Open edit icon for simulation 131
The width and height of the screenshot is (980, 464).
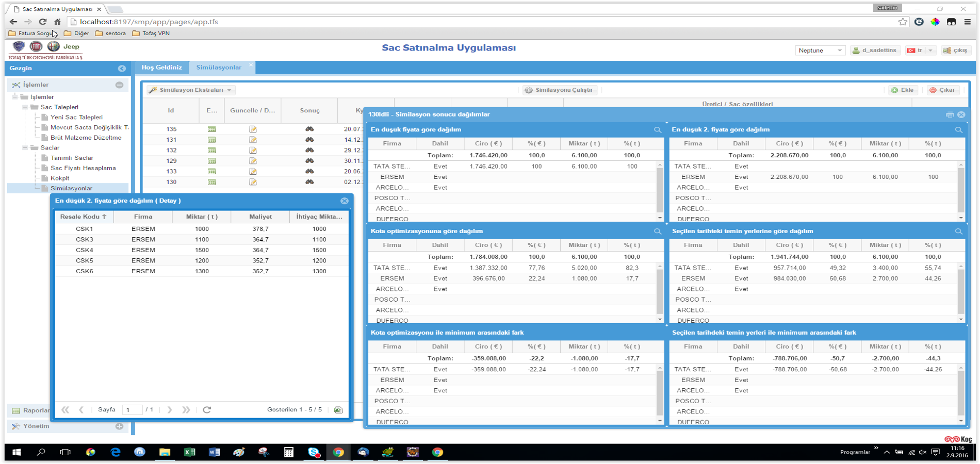point(253,140)
